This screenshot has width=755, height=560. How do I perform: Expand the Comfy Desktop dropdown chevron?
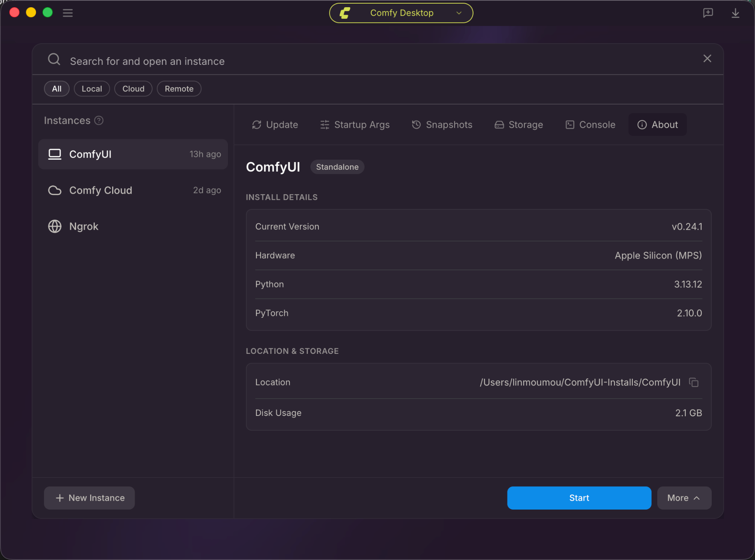tap(459, 13)
